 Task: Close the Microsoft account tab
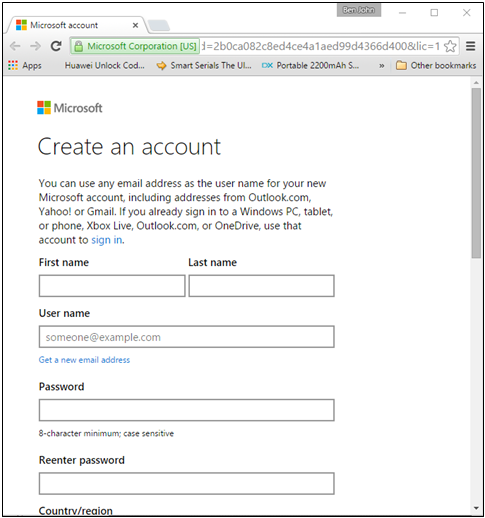click(x=135, y=25)
